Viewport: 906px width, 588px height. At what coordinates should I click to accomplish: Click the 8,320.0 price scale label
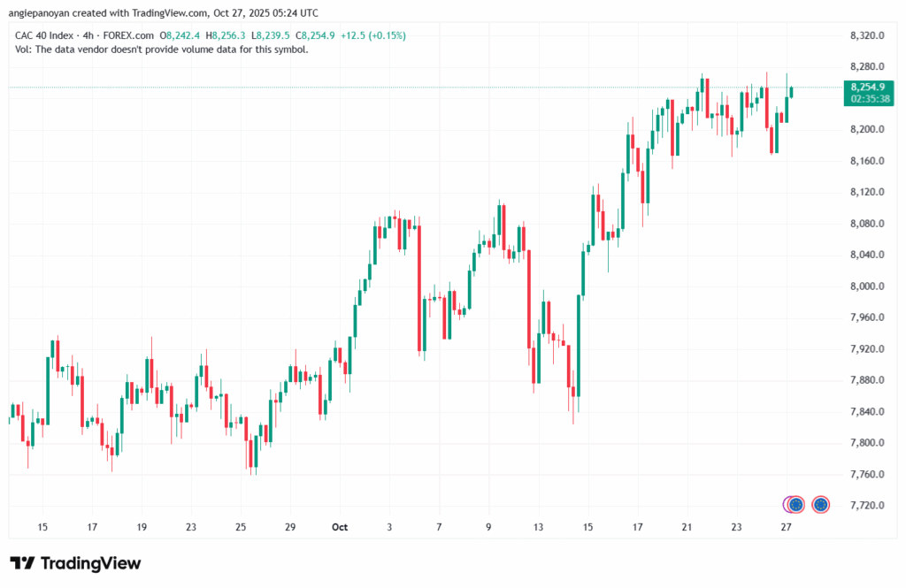pos(867,35)
